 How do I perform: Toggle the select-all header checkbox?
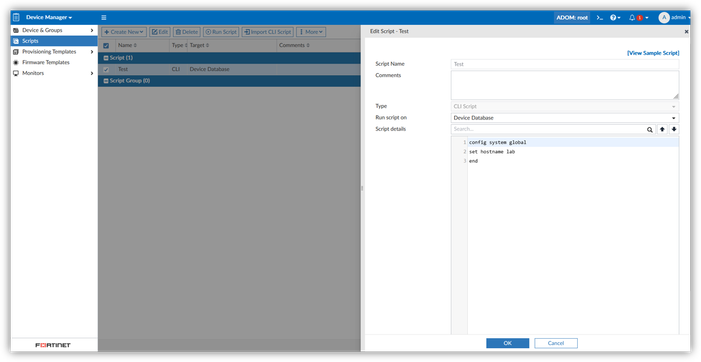pyautogui.click(x=106, y=46)
